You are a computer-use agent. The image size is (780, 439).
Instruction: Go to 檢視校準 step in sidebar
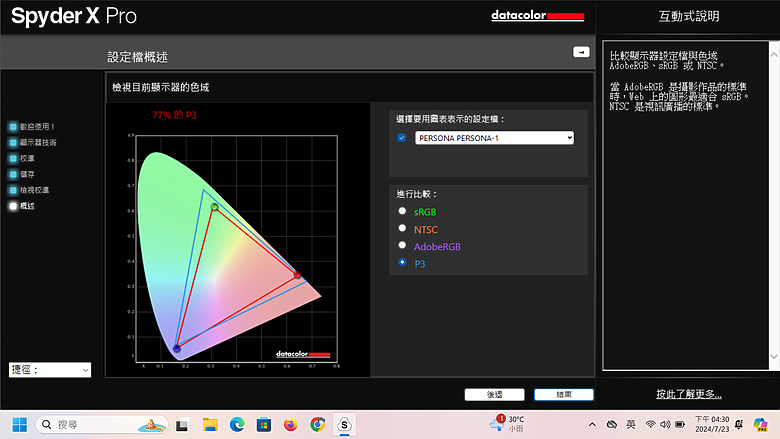tap(34, 190)
